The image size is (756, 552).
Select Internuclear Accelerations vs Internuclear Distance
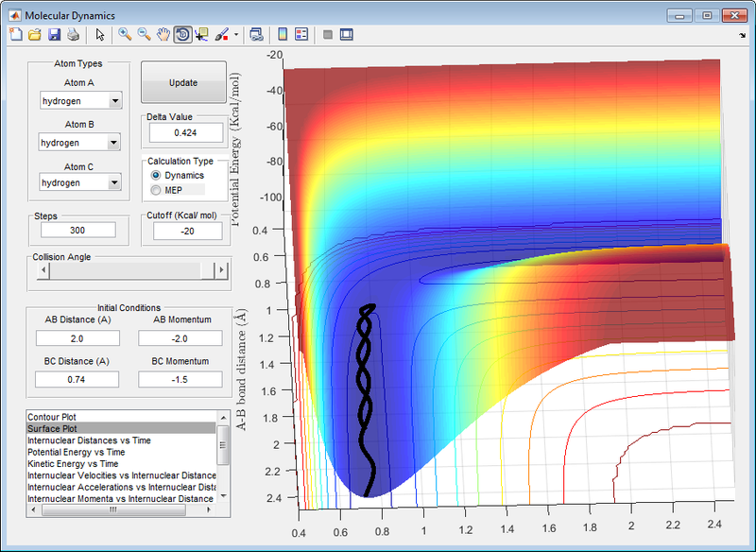[x=121, y=487]
